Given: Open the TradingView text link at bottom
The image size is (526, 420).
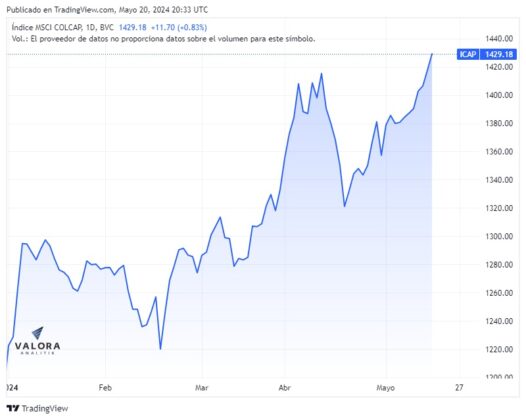Looking at the screenshot, I should tap(45, 408).
